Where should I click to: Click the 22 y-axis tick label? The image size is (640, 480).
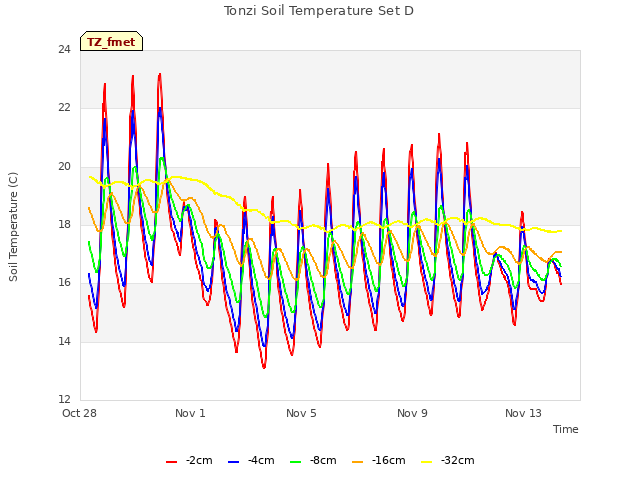(x=64, y=108)
